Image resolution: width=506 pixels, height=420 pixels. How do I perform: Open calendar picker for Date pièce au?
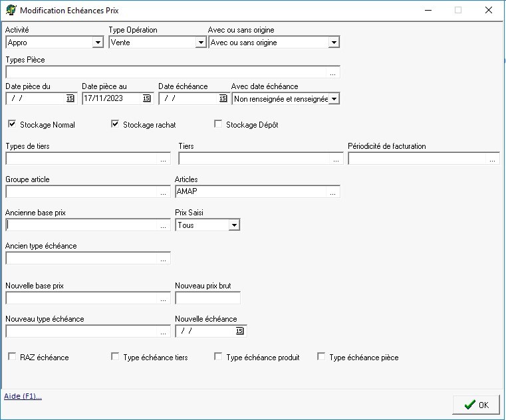pyautogui.click(x=146, y=98)
